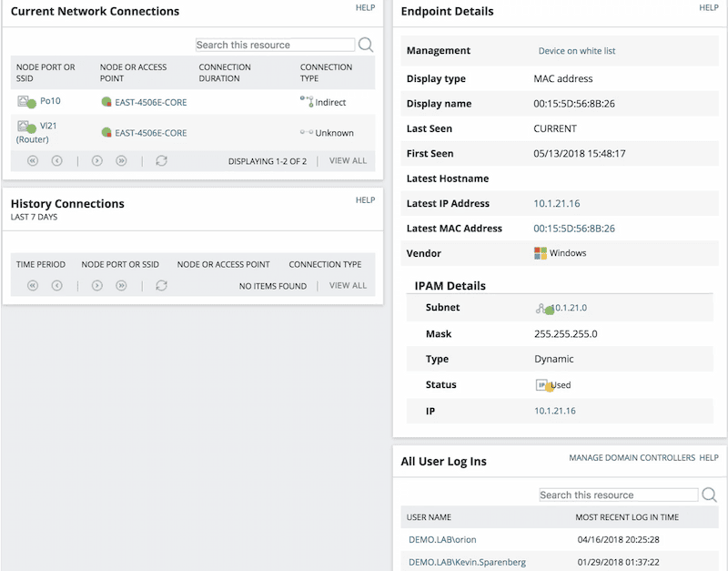Click the search magnifier in Current Network Connections
Image resolution: width=728 pixels, height=571 pixels.
pyautogui.click(x=365, y=45)
